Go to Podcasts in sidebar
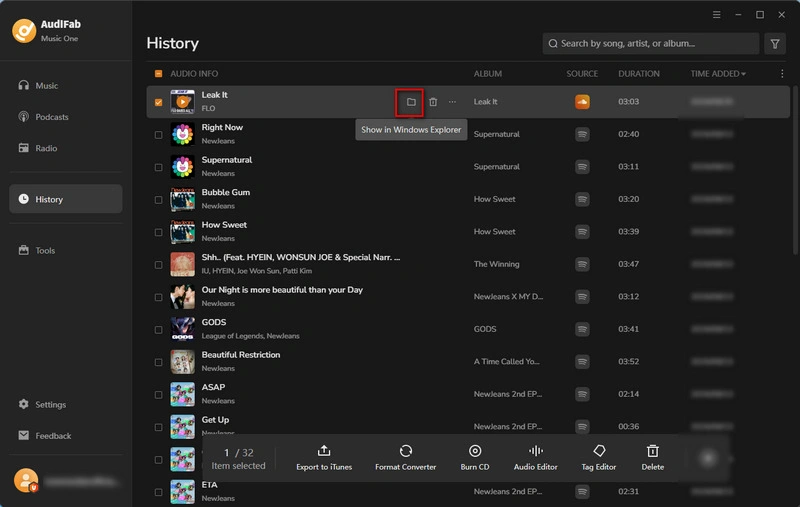The height and width of the screenshot is (507, 800). 66,117
